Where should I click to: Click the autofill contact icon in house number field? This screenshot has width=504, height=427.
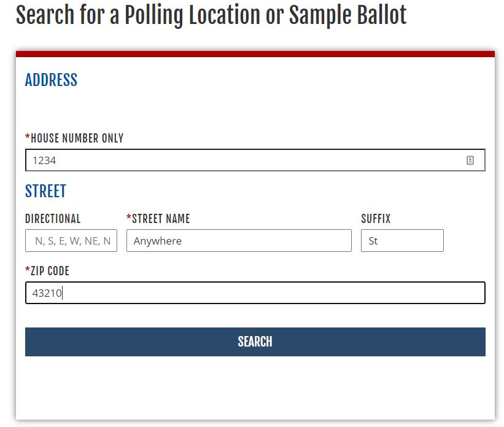coord(470,160)
